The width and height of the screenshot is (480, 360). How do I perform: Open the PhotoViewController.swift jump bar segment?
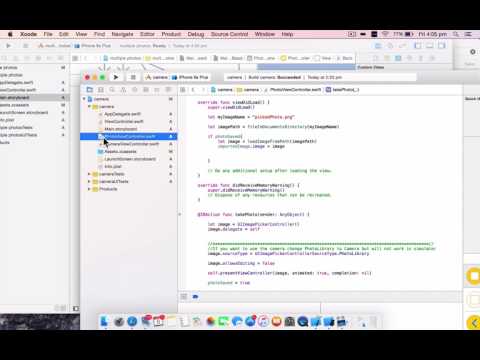pyautogui.click(x=292, y=90)
